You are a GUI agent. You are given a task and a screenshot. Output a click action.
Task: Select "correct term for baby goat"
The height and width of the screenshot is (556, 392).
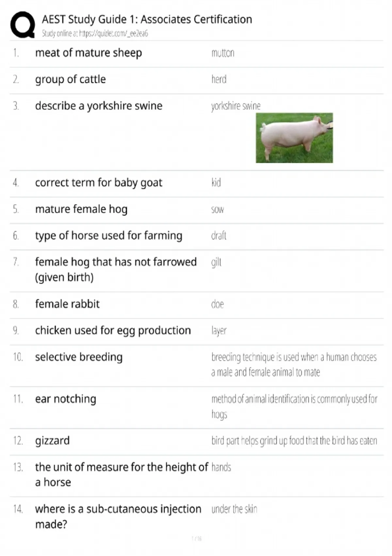(98, 182)
